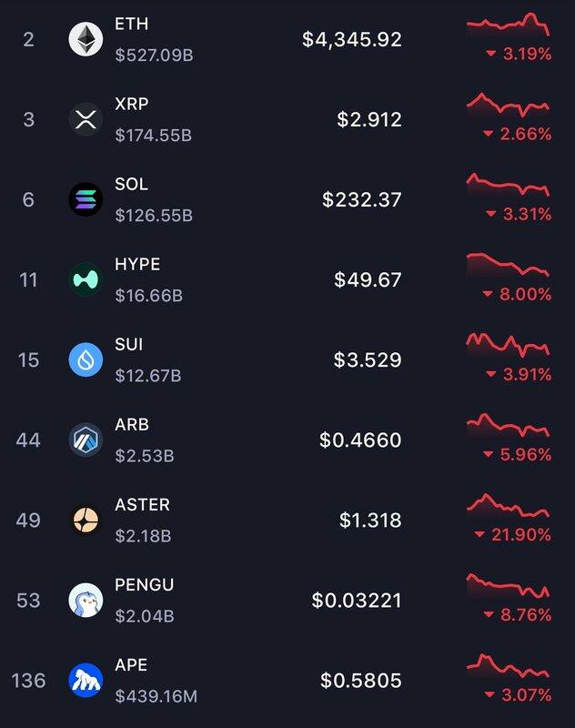Open the SOL price $232.37

tap(362, 199)
